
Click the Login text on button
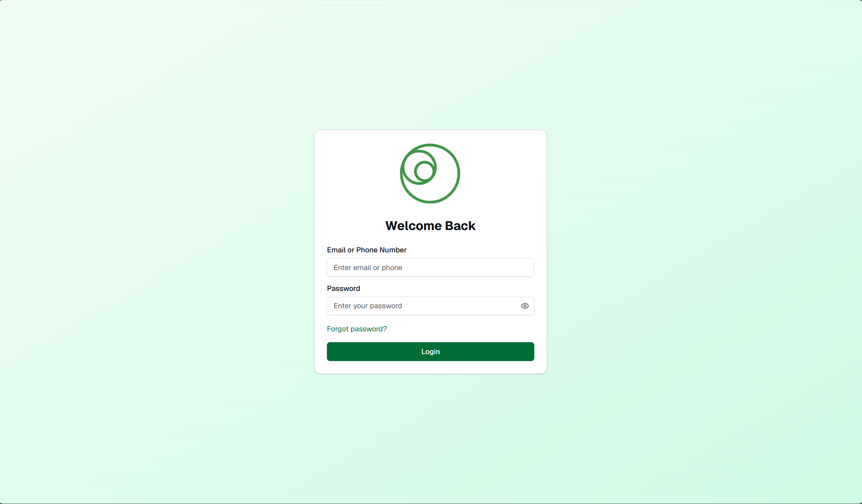[430, 351]
